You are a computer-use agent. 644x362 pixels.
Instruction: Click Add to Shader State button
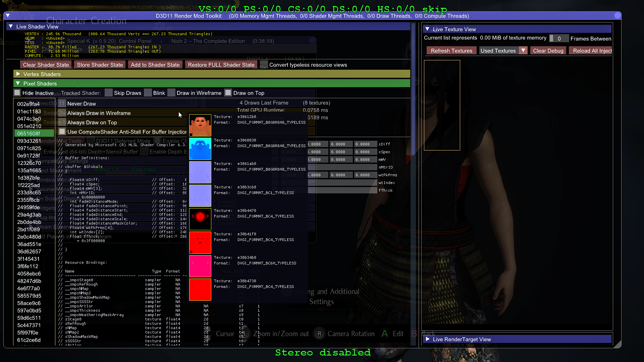[x=155, y=65]
